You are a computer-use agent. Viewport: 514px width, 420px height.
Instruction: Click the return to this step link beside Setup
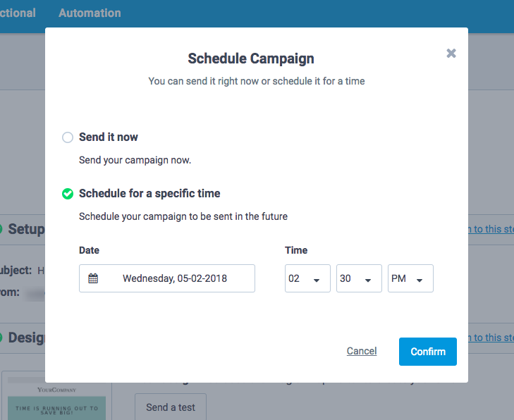click(x=491, y=229)
